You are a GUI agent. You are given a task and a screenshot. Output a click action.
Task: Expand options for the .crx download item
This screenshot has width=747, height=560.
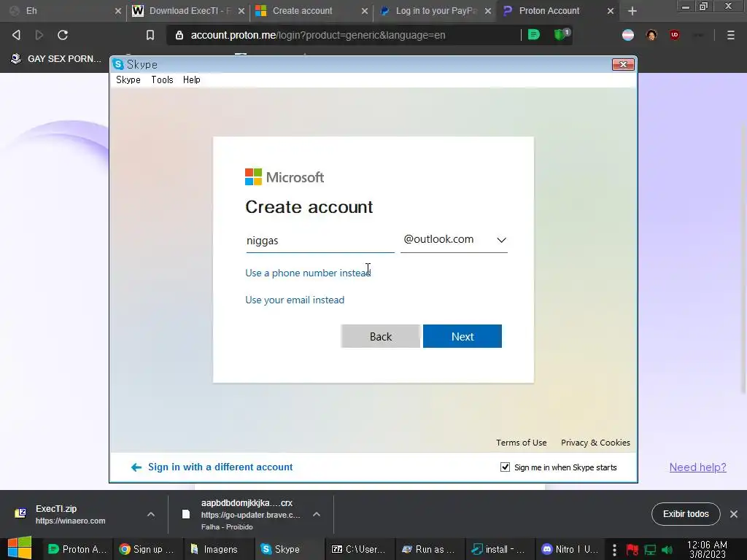pos(317,514)
